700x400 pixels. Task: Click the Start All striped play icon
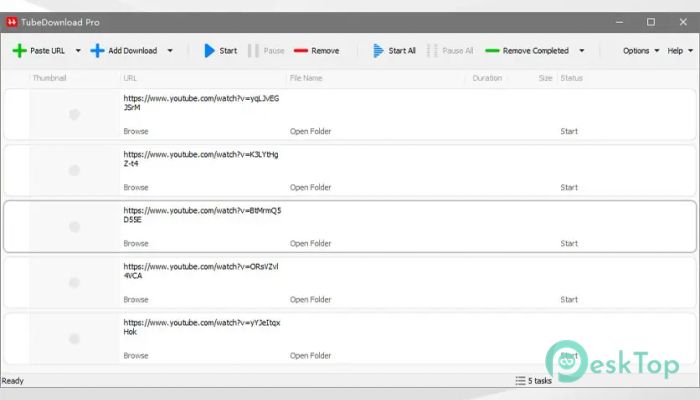pyautogui.click(x=378, y=50)
